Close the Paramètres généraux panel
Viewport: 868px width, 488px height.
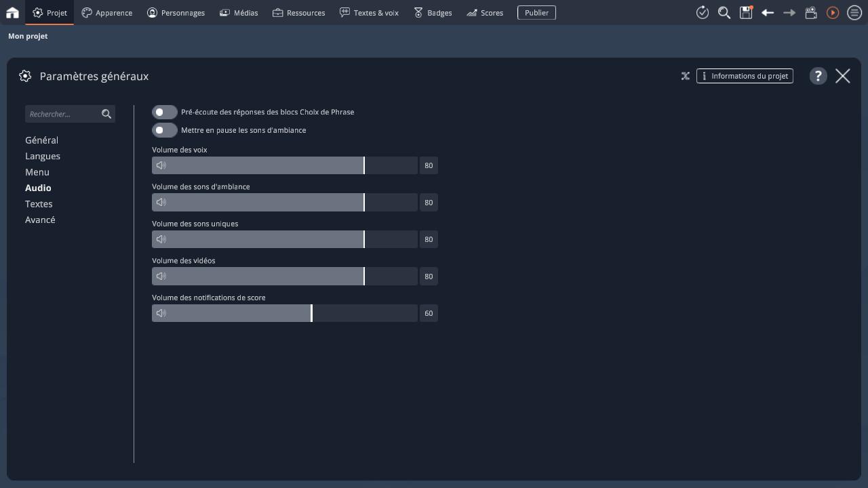point(843,76)
